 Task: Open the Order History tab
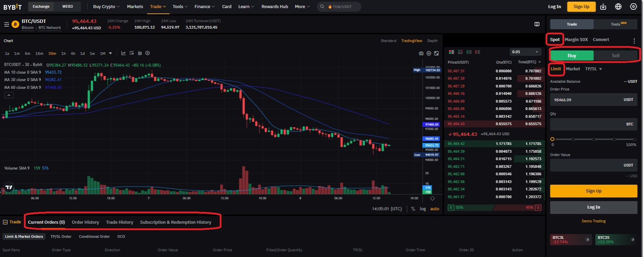click(85, 222)
